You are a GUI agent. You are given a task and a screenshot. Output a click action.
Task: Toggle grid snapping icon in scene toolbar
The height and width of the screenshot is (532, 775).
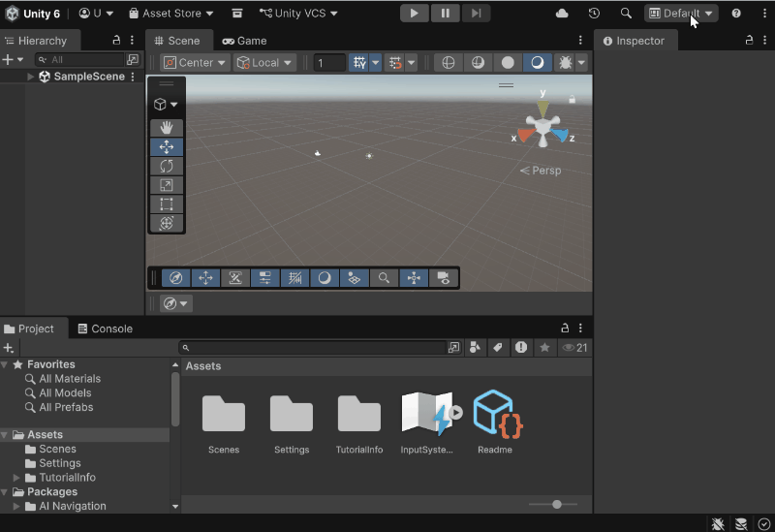[x=359, y=63]
